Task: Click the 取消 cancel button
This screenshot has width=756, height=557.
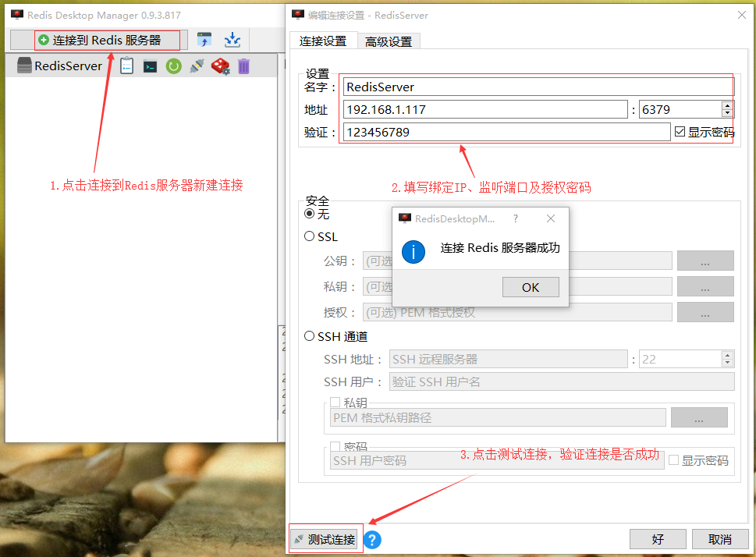Action: tap(720, 539)
